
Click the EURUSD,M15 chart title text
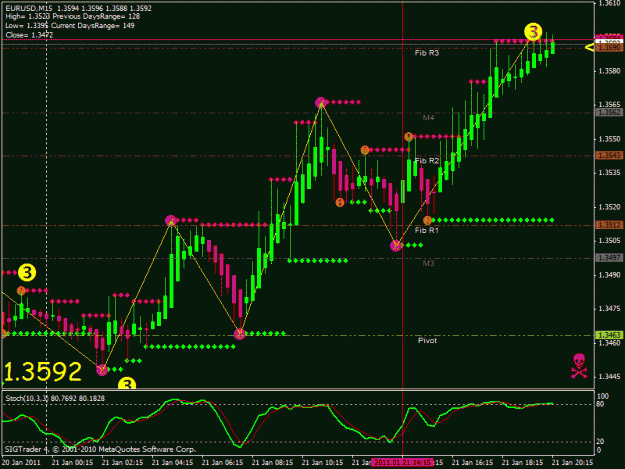pos(30,8)
